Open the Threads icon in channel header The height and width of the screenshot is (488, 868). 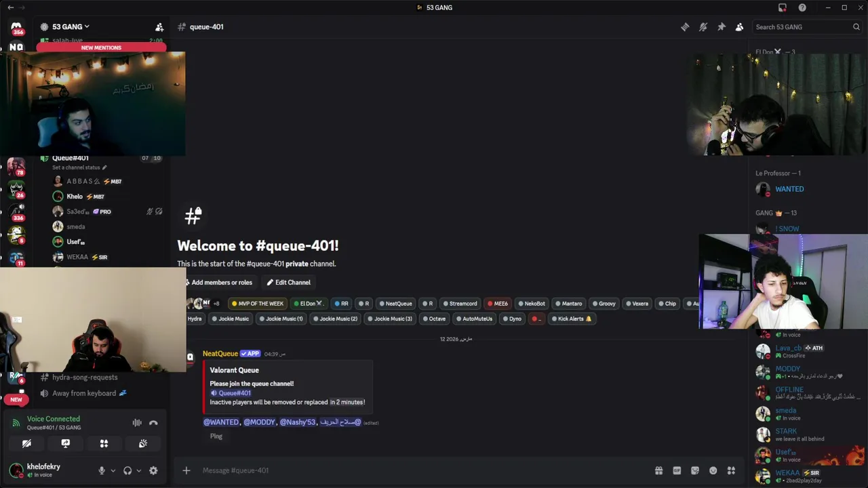685,27
